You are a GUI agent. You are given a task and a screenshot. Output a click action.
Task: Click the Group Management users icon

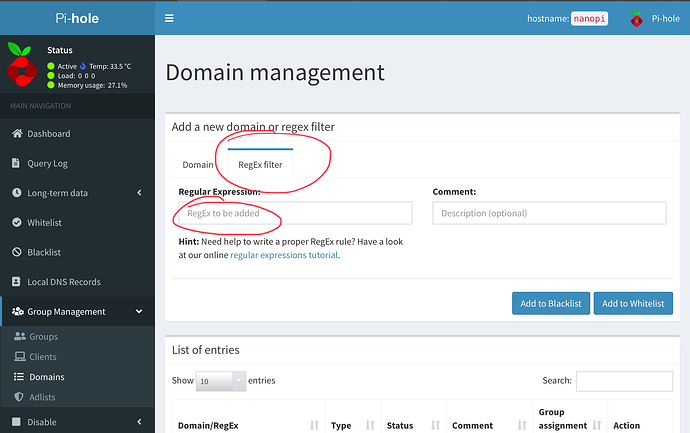(x=18, y=312)
